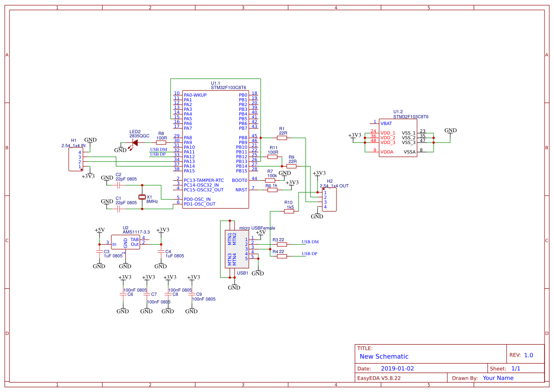Click the USB DP net label beside R4
Screen dimensions: 554x392
tap(309, 254)
